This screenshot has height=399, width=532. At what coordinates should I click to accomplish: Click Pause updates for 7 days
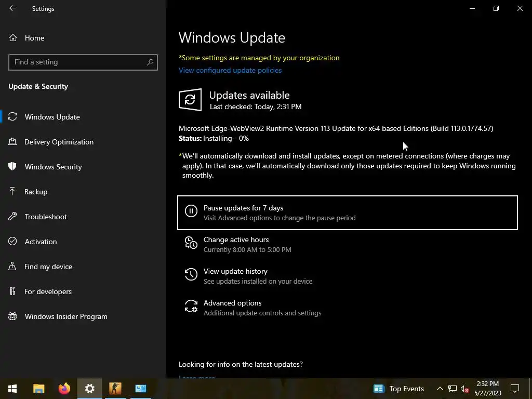pos(348,212)
